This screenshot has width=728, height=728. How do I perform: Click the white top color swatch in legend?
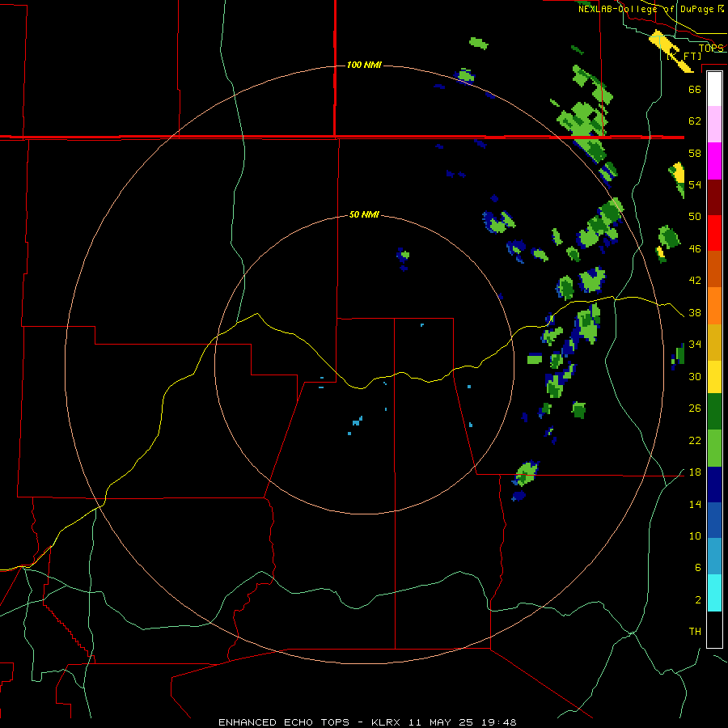point(714,89)
